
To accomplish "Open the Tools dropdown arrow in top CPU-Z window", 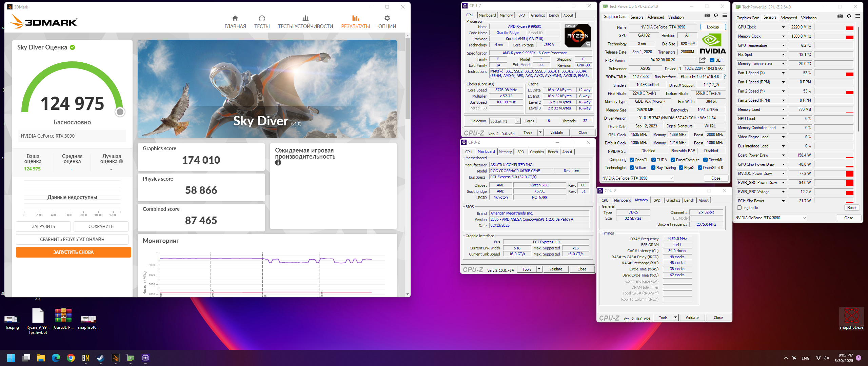I will coord(540,133).
